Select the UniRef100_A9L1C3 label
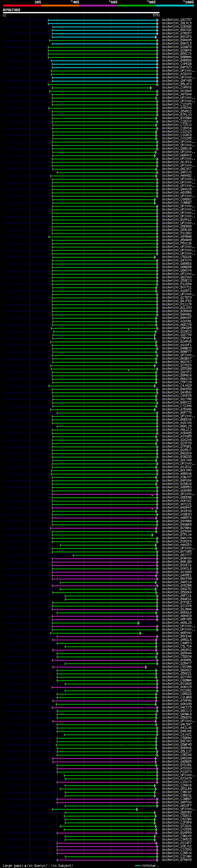The image size is (197, 868). pos(177,430)
